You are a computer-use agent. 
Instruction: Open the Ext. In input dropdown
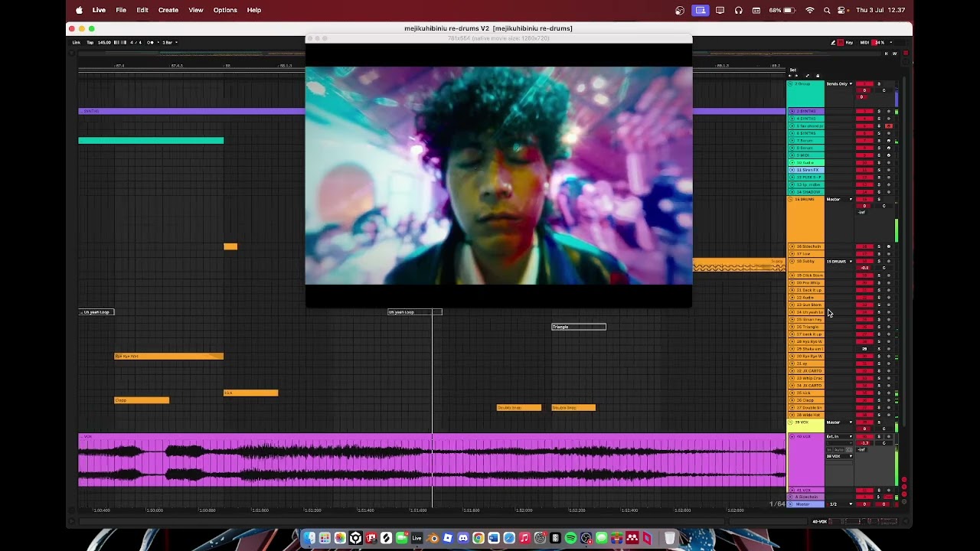[839, 436]
